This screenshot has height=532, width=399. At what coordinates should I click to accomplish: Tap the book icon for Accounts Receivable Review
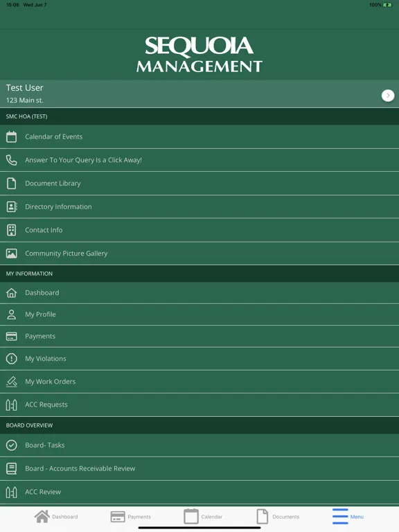pos(11,468)
